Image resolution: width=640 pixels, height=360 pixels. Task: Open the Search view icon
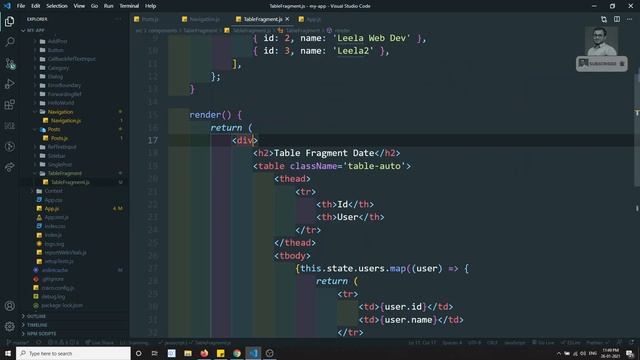click(9, 42)
